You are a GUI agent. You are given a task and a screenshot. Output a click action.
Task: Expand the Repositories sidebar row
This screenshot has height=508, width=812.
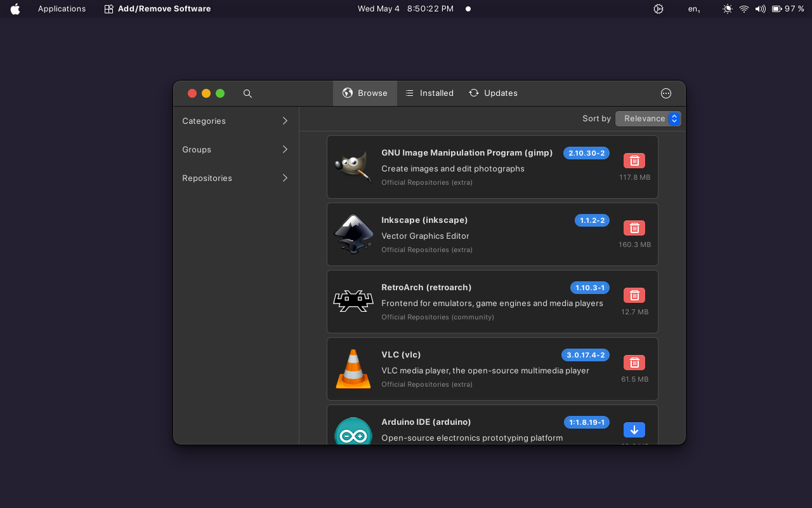tap(236, 178)
